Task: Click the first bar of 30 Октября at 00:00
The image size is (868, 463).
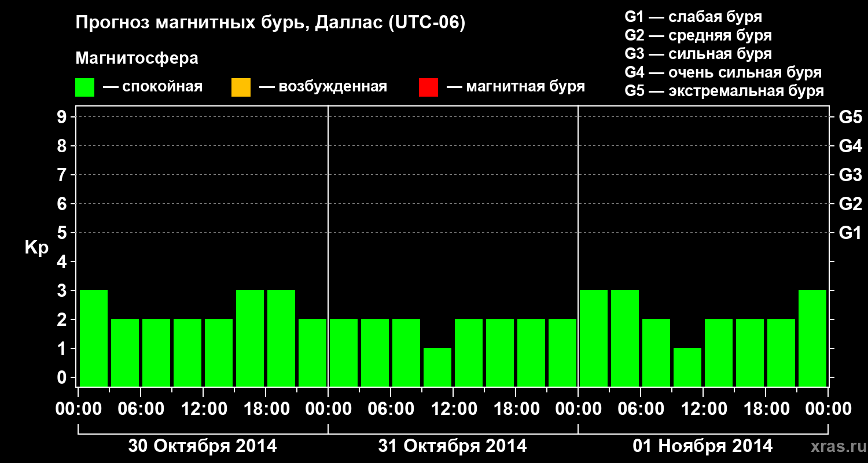Action: pos(94,338)
